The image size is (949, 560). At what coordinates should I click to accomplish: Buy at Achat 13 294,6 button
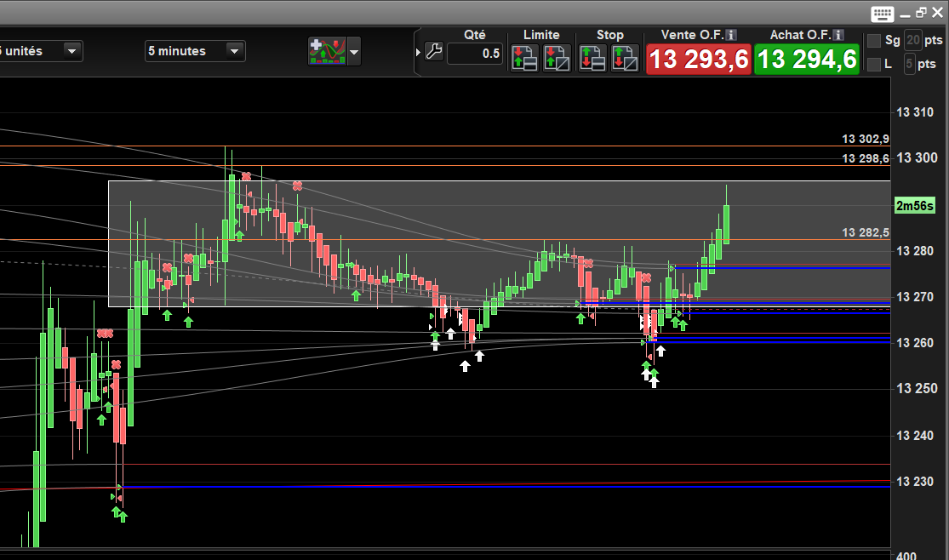807,60
